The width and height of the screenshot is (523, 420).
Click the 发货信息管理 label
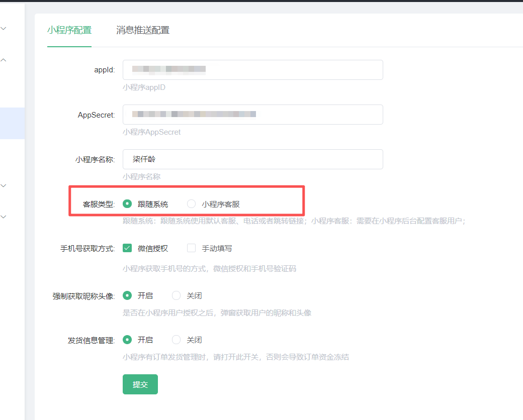click(91, 340)
